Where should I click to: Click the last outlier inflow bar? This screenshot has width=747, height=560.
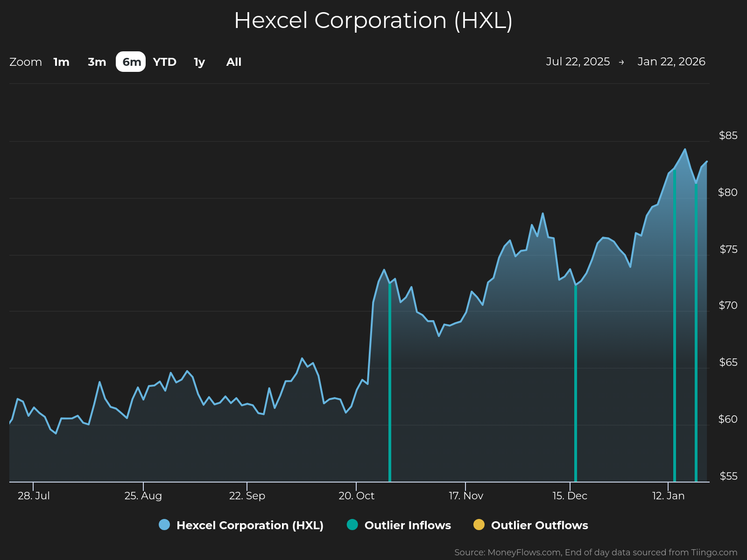696,332
